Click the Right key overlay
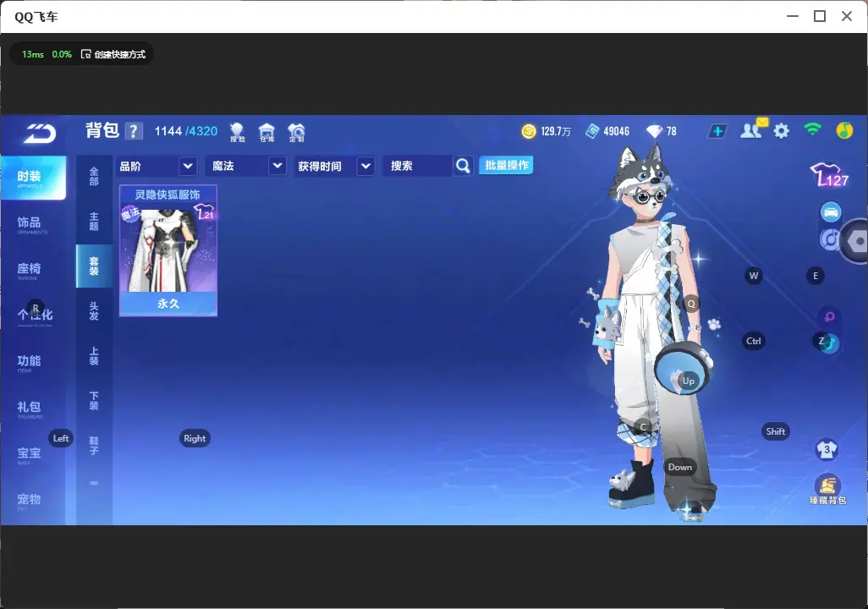Image resolution: width=868 pixels, height=609 pixels. point(195,438)
